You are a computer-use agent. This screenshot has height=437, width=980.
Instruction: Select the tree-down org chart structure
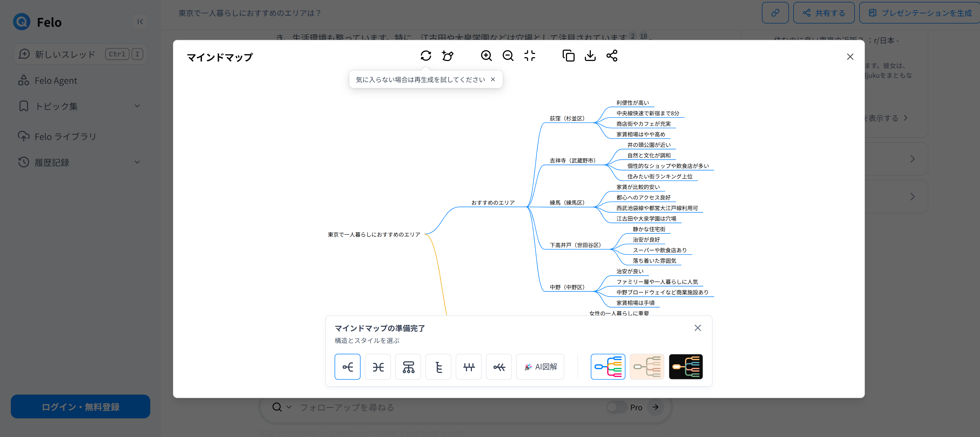tap(408, 367)
